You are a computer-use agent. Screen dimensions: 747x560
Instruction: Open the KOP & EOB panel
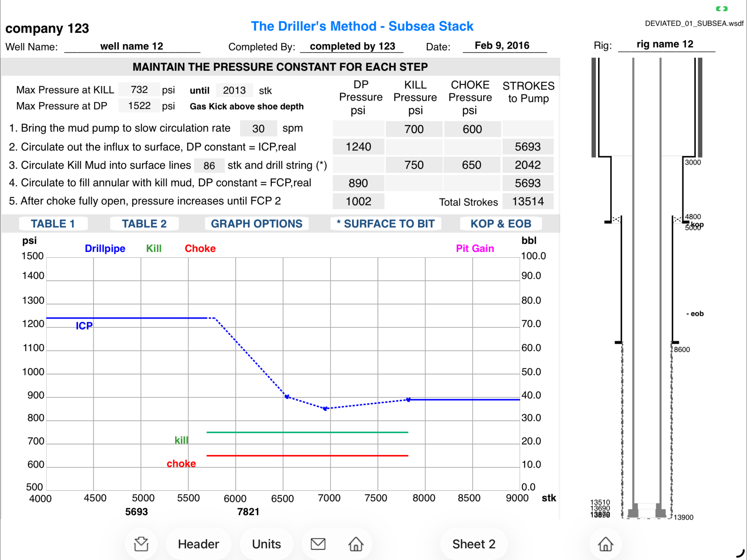click(501, 224)
